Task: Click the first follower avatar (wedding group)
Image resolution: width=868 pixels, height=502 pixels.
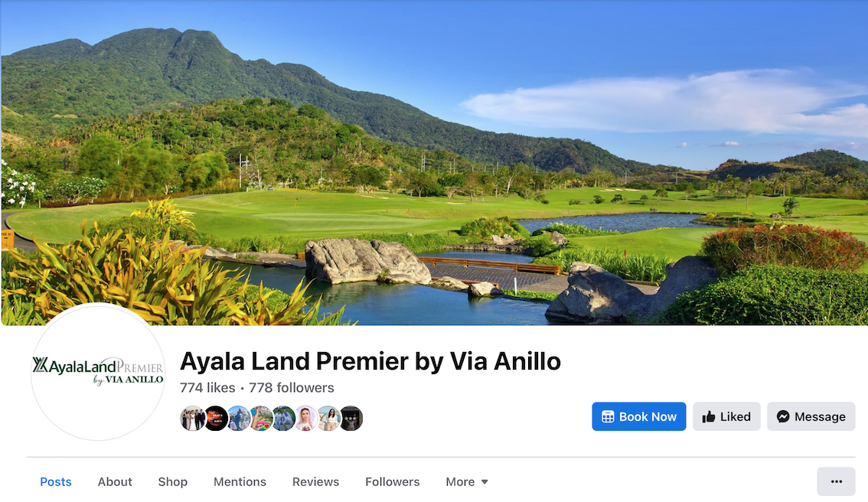Action: [x=192, y=419]
